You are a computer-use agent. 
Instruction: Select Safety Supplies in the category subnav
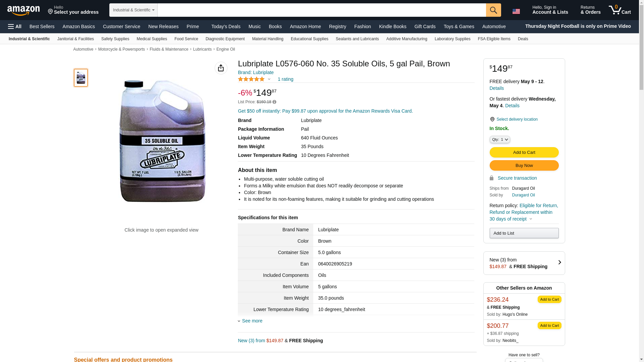pos(115,39)
